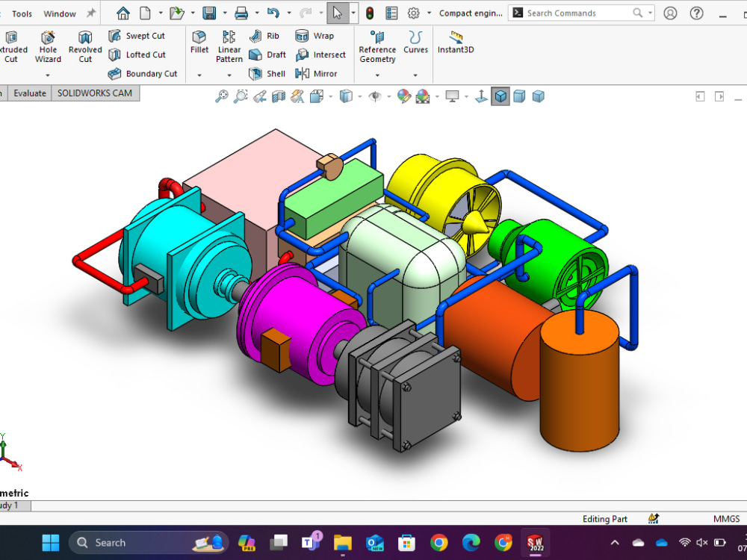Click Zoom to Fit in the view toolbar
This screenshot has width=747, height=560.
[220, 96]
